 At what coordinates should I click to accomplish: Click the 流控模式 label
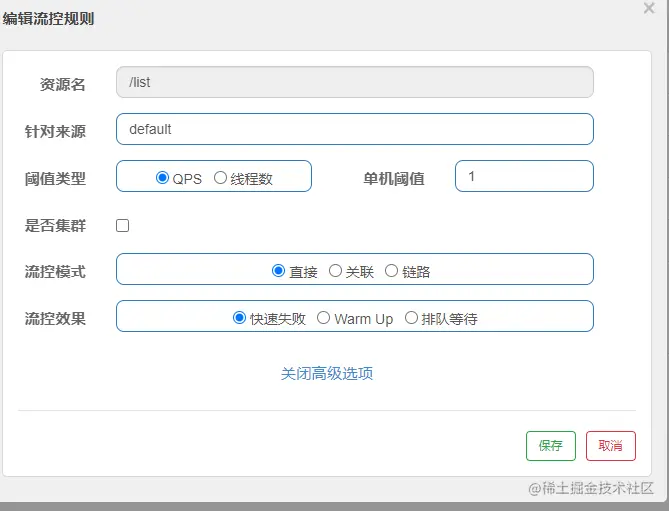(55, 272)
